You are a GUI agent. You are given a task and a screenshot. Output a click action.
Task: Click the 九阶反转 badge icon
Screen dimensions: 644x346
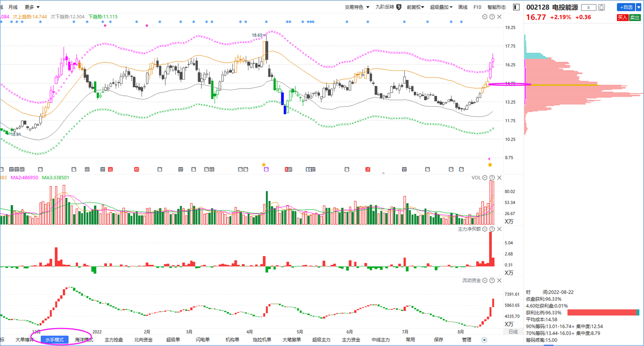pyautogui.click(x=399, y=7)
